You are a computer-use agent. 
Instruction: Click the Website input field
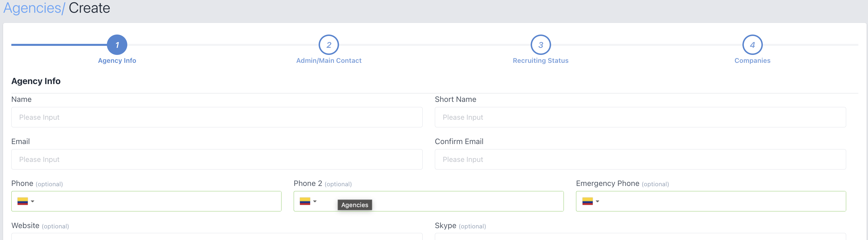tap(217, 237)
